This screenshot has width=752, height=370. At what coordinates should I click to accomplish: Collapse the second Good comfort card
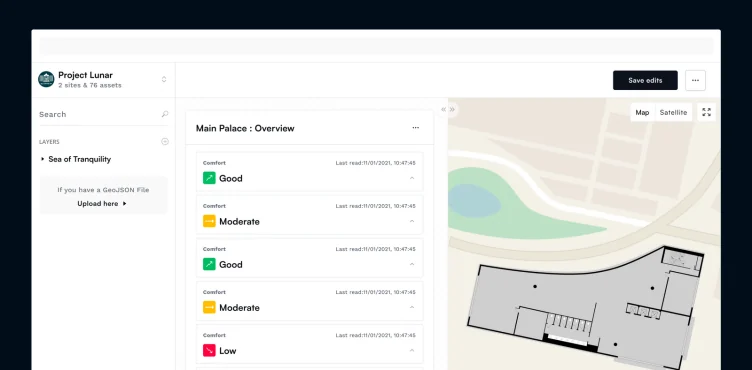click(411, 264)
